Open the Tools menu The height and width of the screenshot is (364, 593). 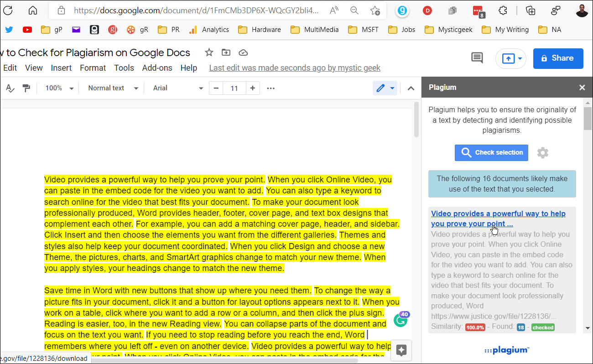tap(124, 68)
